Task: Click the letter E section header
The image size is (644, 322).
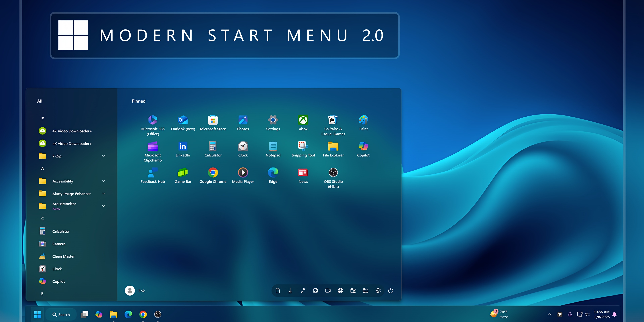Action: 42,294
